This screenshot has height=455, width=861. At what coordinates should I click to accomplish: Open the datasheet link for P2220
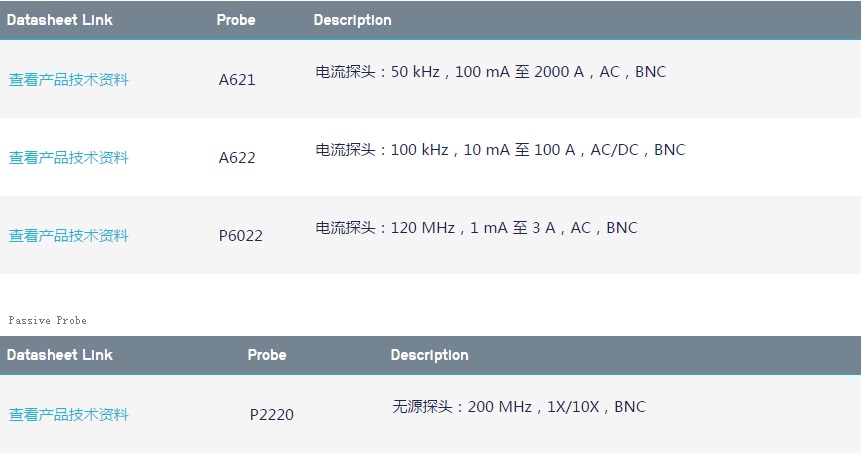click(x=69, y=414)
